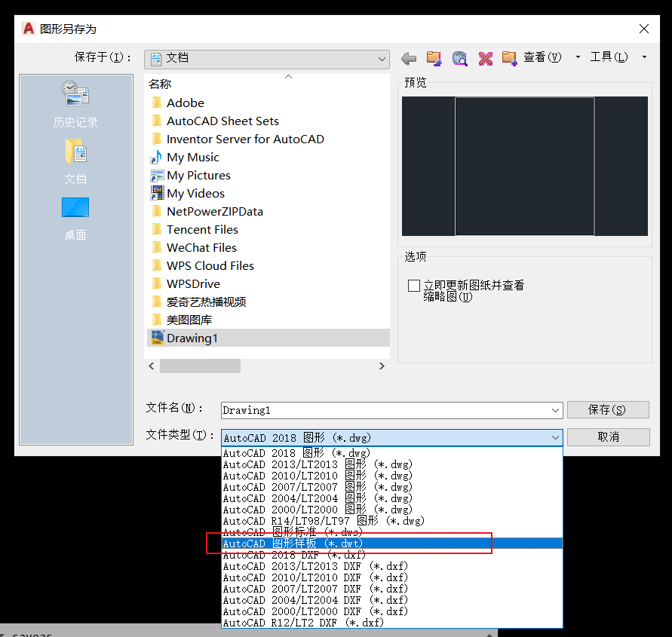Choose AutoCAD 2004/LT2004 图形 (*.dwg)
The height and width of the screenshot is (637, 672).
(x=391, y=498)
